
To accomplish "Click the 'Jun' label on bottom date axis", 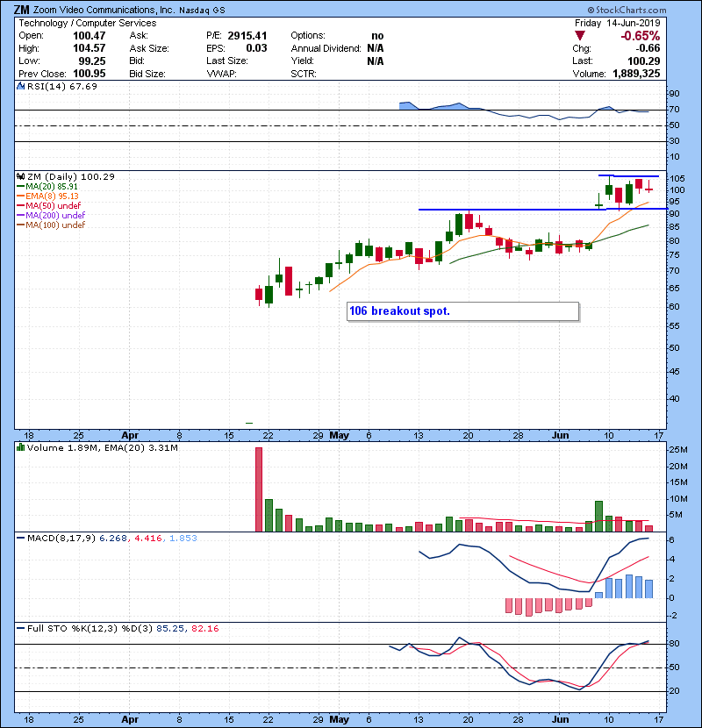I will [x=561, y=719].
